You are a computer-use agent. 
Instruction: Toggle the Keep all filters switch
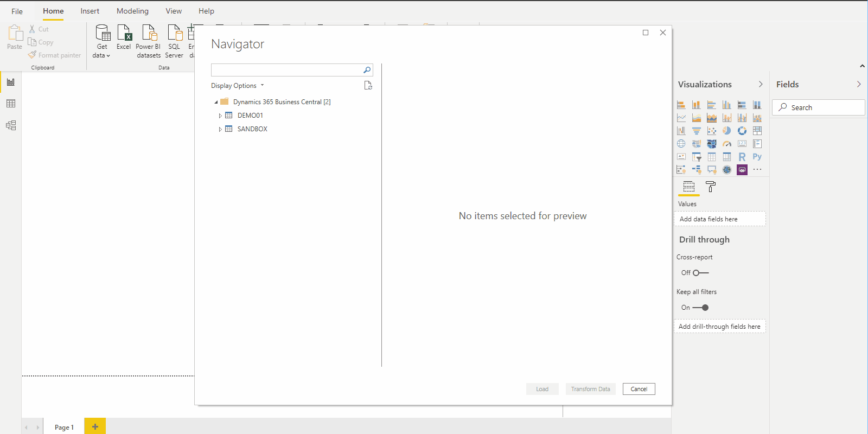point(701,308)
